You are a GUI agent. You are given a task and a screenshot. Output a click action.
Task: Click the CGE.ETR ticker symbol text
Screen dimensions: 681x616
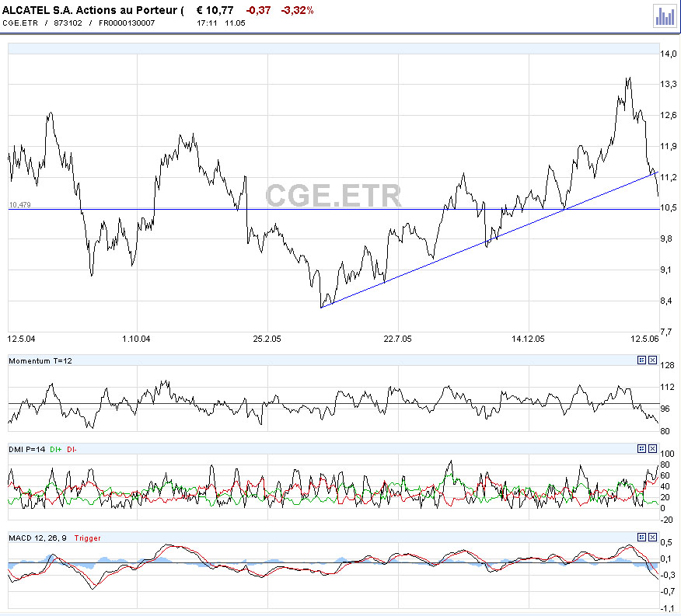click(20, 23)
